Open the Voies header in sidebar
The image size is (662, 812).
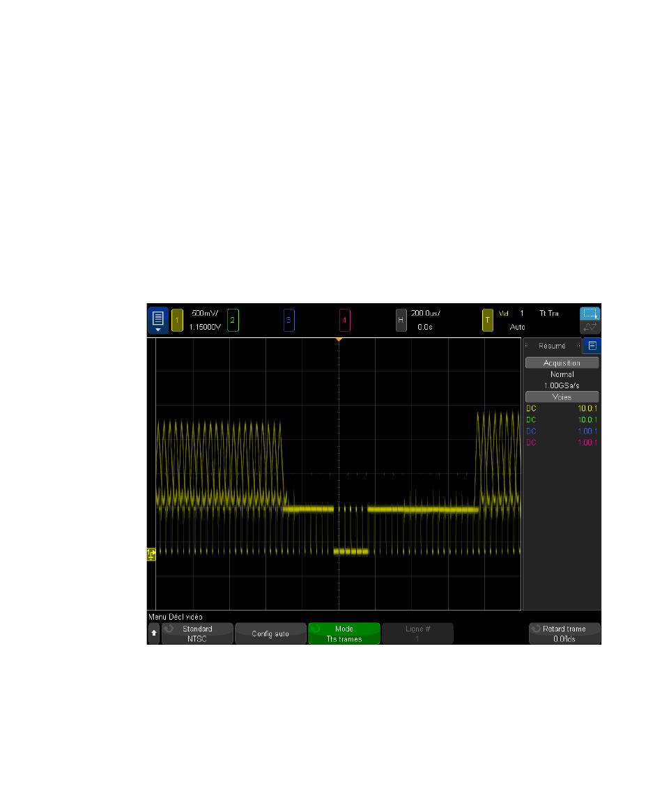click(562, 397)
